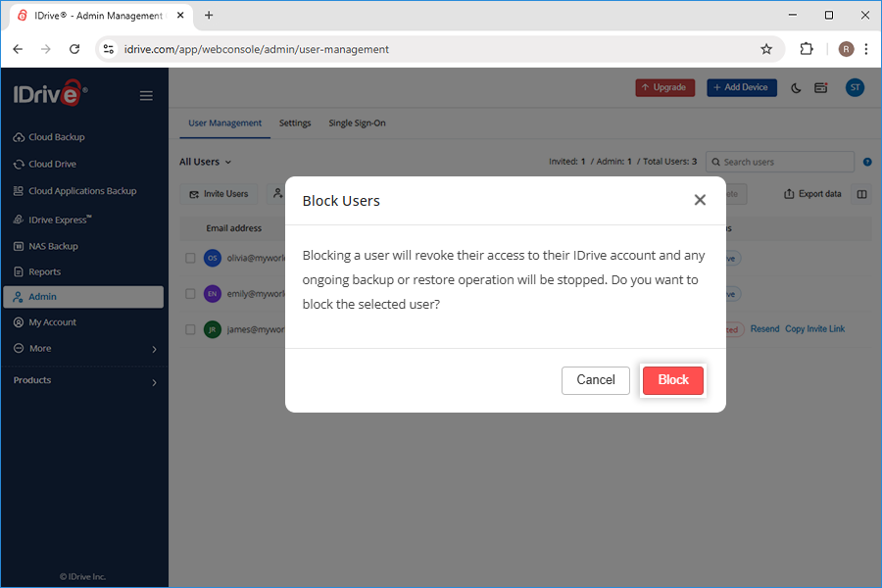Click the Export data button
Image resolution: width=882 pixels, height=588 pixels.
812,194
